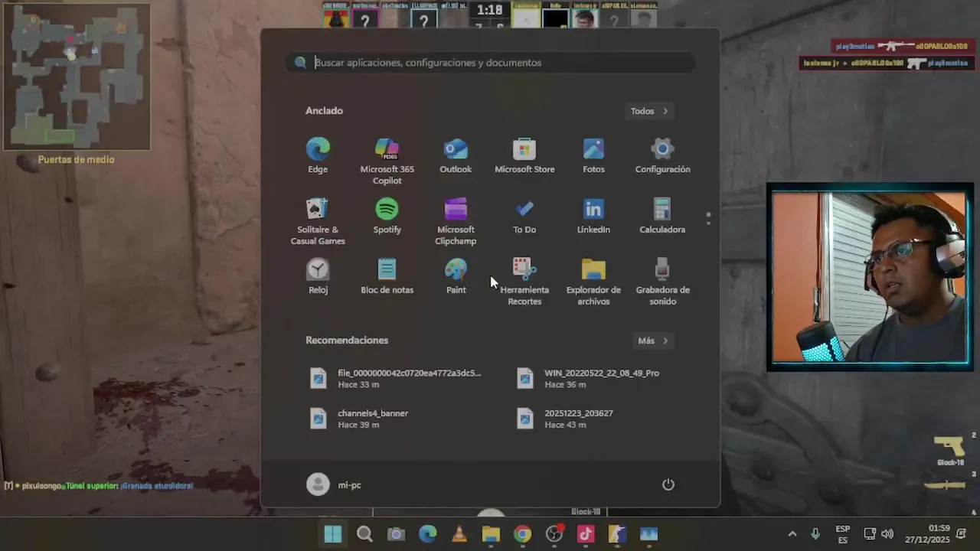Launch Grabadora de sonido
Viewport: 980px width, 551px height.
[662, 282]
